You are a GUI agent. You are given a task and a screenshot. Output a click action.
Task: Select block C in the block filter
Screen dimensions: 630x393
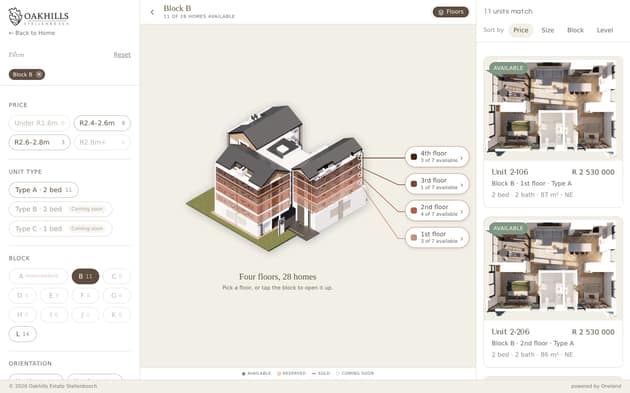click(x=117, y=276)
